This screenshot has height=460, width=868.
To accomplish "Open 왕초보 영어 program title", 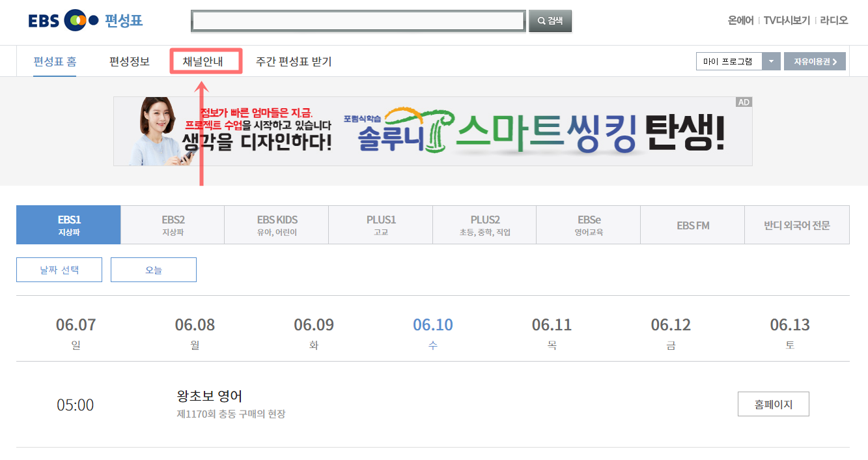I will click(210, 395).
